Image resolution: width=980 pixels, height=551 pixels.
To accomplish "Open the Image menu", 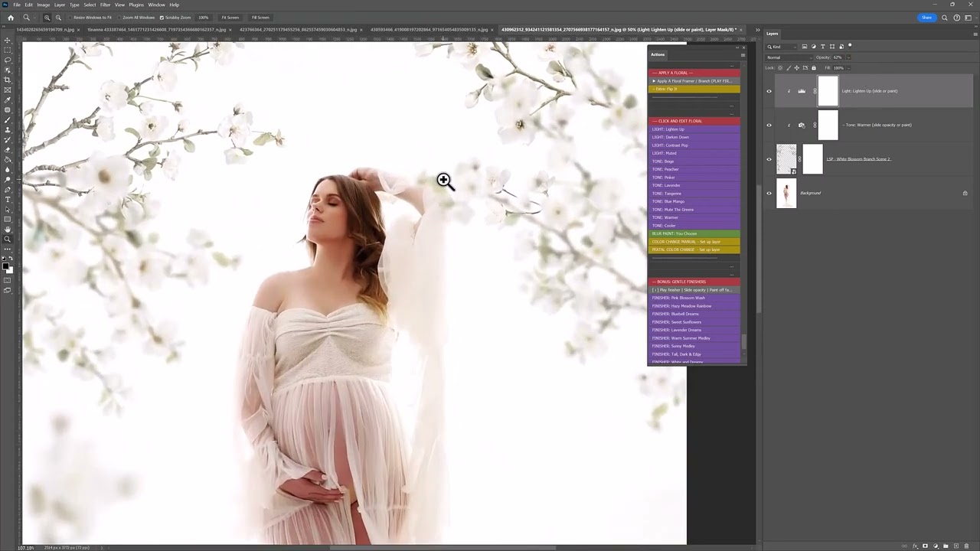I will tap(44, 5).
